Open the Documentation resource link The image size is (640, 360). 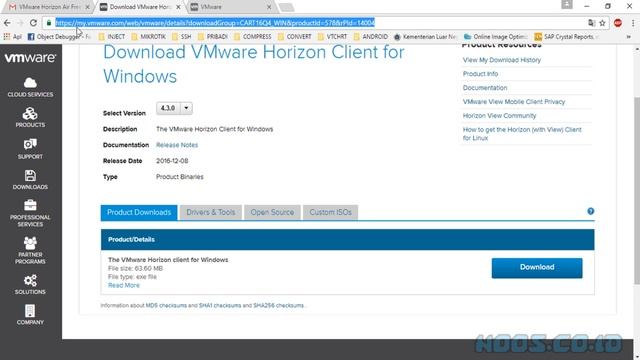(x=485, y=88)
